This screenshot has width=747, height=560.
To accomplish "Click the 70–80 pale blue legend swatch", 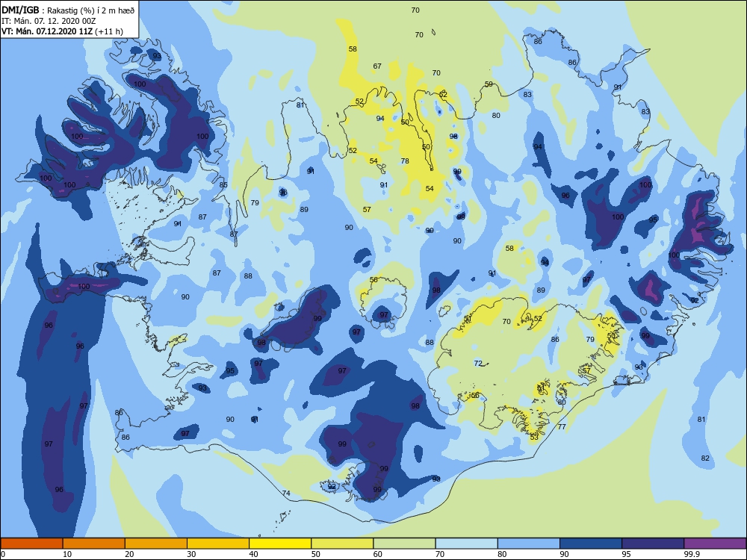I will [x=466, y=544].
